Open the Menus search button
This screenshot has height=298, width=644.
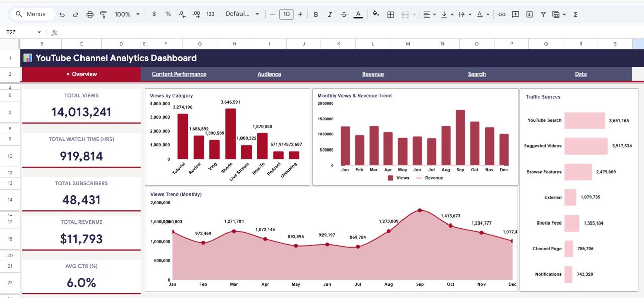click(x=32, y=14)
